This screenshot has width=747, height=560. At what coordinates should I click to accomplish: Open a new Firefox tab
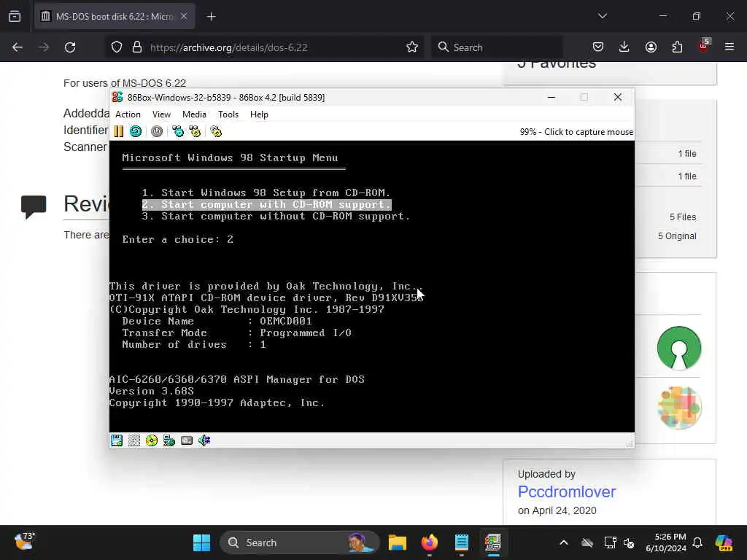212,17
